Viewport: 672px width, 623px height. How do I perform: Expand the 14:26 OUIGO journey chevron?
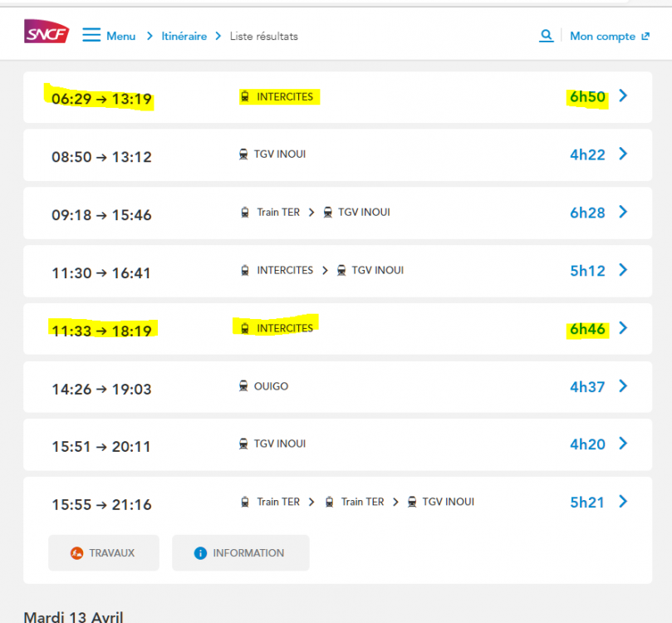pos(623,386)
